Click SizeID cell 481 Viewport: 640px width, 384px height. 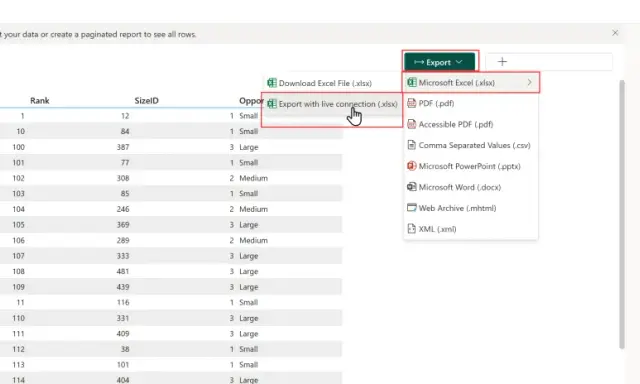pyautogui.click(x=123, y=271)
